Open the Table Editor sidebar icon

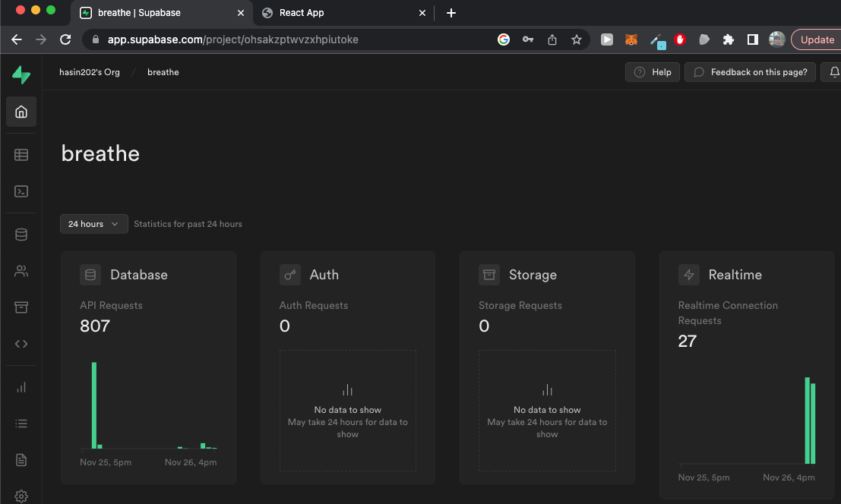point(21,155)
